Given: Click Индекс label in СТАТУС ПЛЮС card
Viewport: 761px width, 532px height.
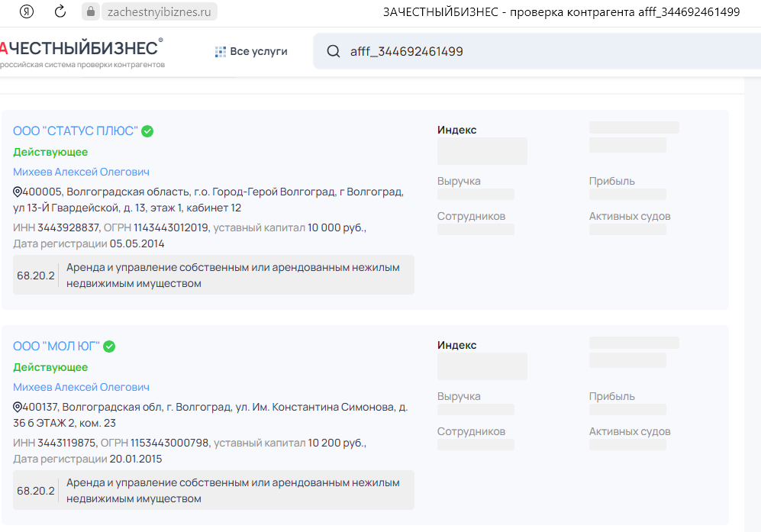Looking at the screenshot, I should point(456,130).
